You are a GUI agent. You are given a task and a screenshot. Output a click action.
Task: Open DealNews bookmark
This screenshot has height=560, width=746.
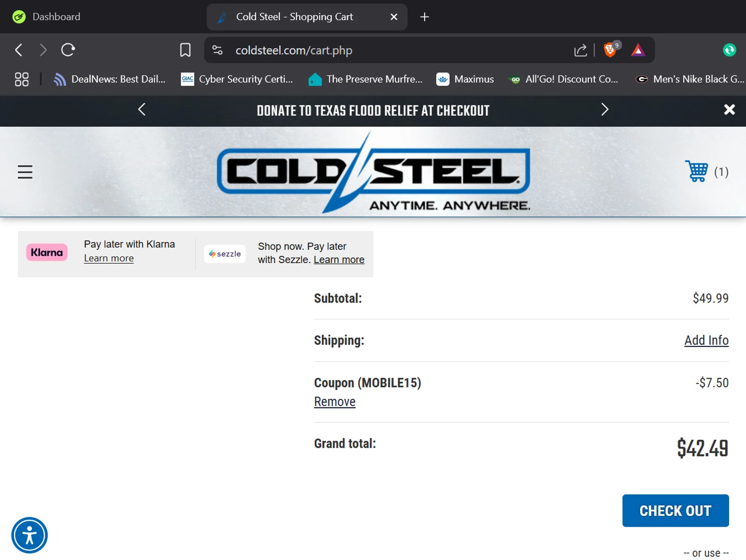click(x=110, y=80)
